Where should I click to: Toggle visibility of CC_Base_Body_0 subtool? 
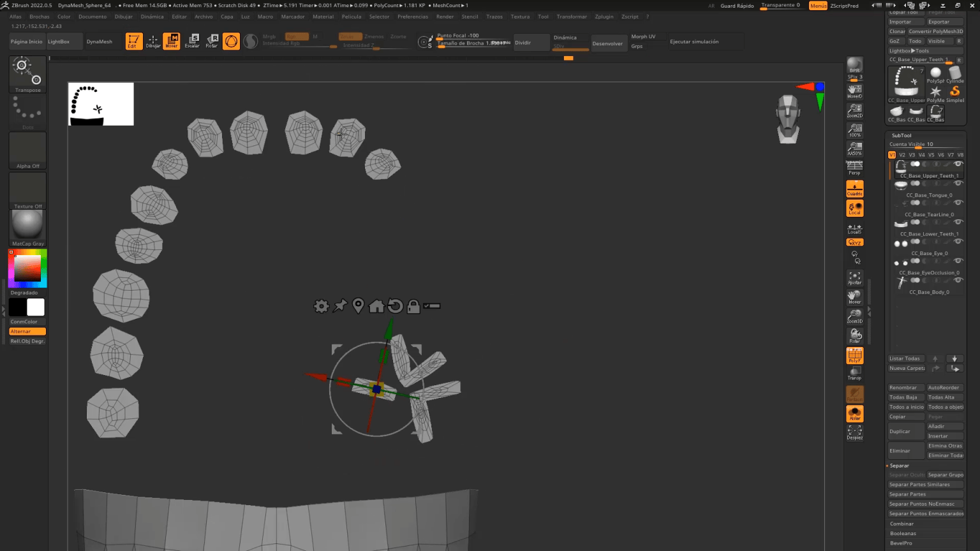(x=958, y=281)
